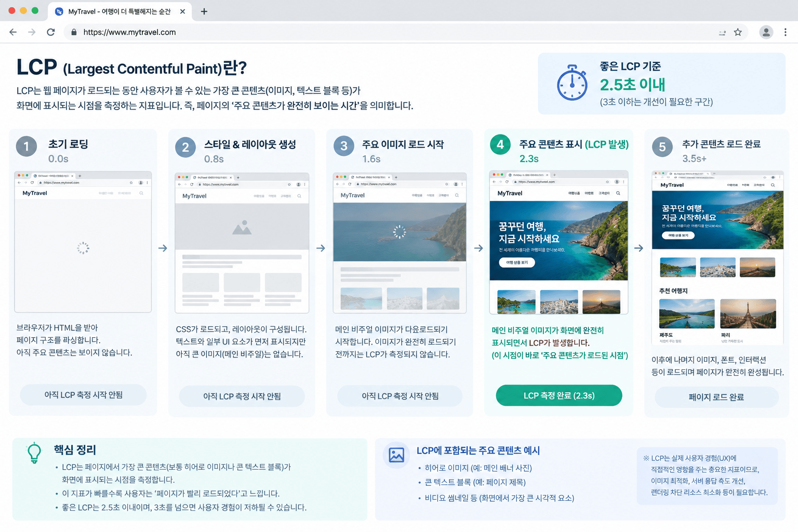This screenshot has width=798, height=532.
Task: Open the browser profile avatar
Action: [766, 32]
